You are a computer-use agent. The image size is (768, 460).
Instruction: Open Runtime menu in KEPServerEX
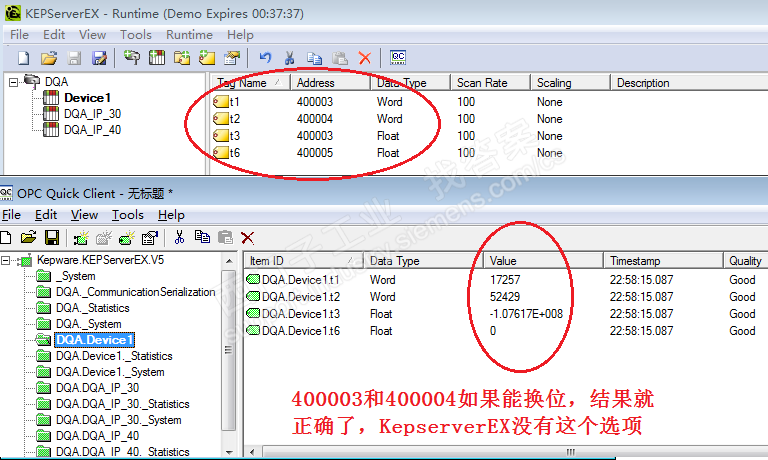point(189,35)
